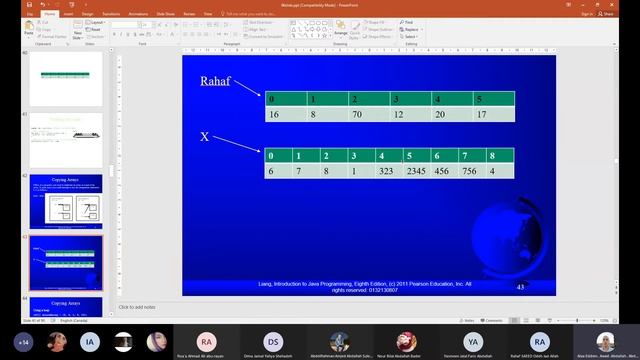Screen dimensions: 640x360
Task: Click the Share button
Action: click(606, 14)
